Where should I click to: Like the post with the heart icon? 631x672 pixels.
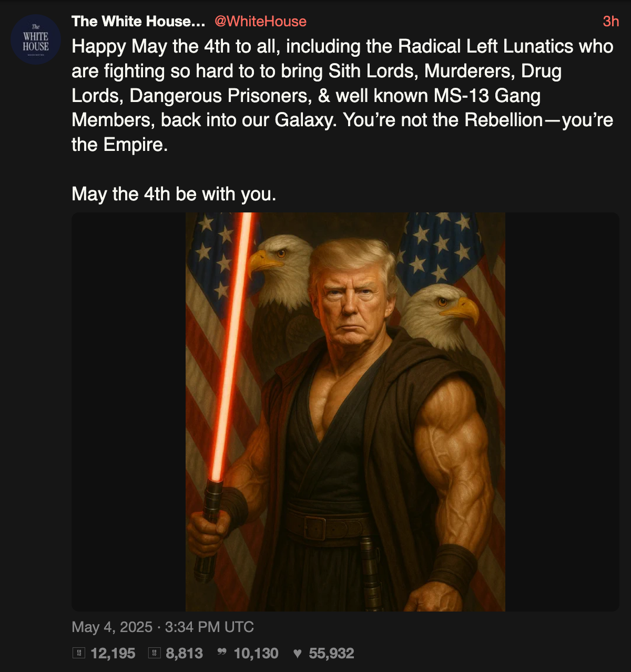[297, 653]
